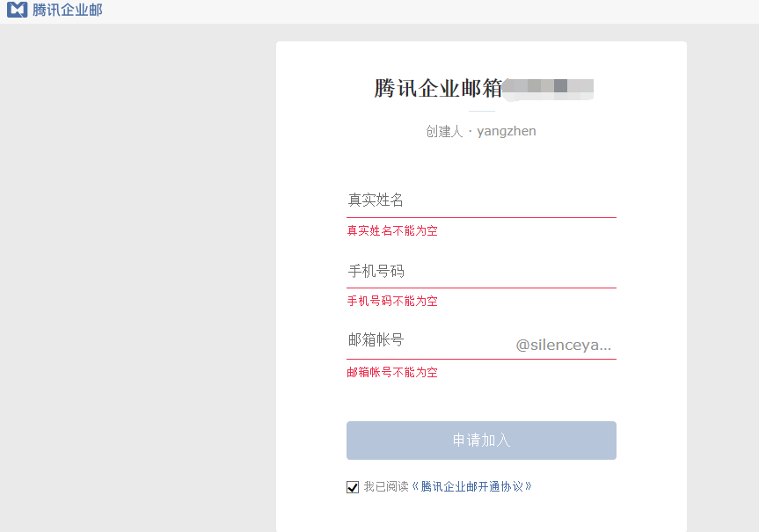Click the 腾讯企业邮箱 page title heading
Viewport: 759px width, 532px height.
[x=438, y=88]
